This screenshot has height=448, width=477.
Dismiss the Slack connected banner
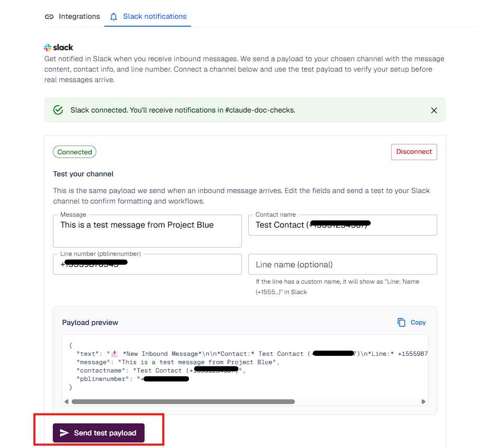click(434, 110)
